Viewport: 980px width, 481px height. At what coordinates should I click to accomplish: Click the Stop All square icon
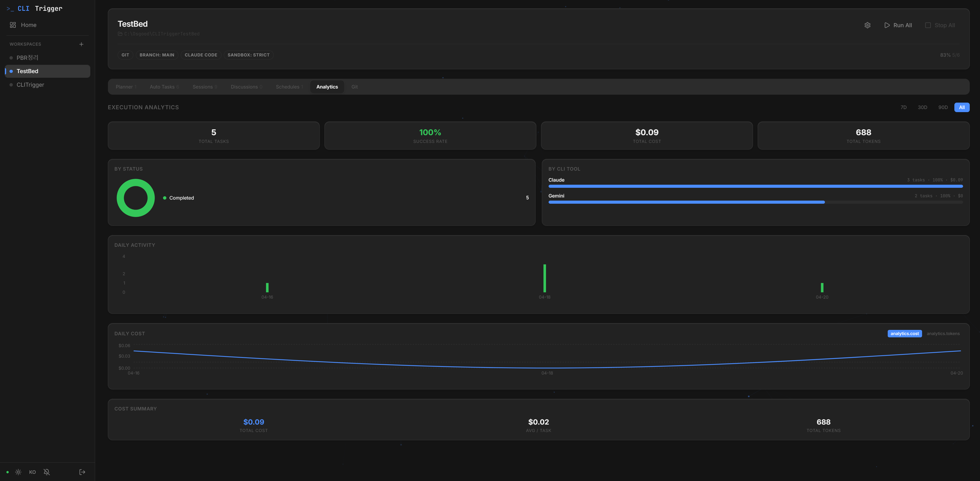[928, 25]
